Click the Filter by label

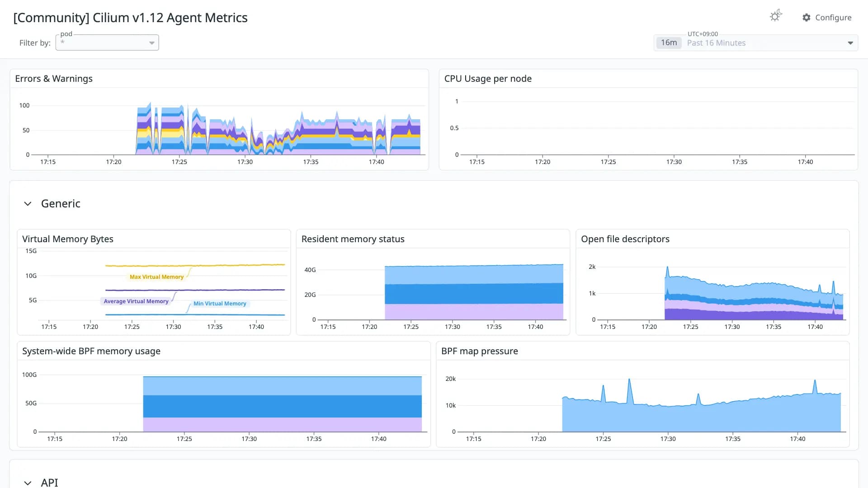35,43
